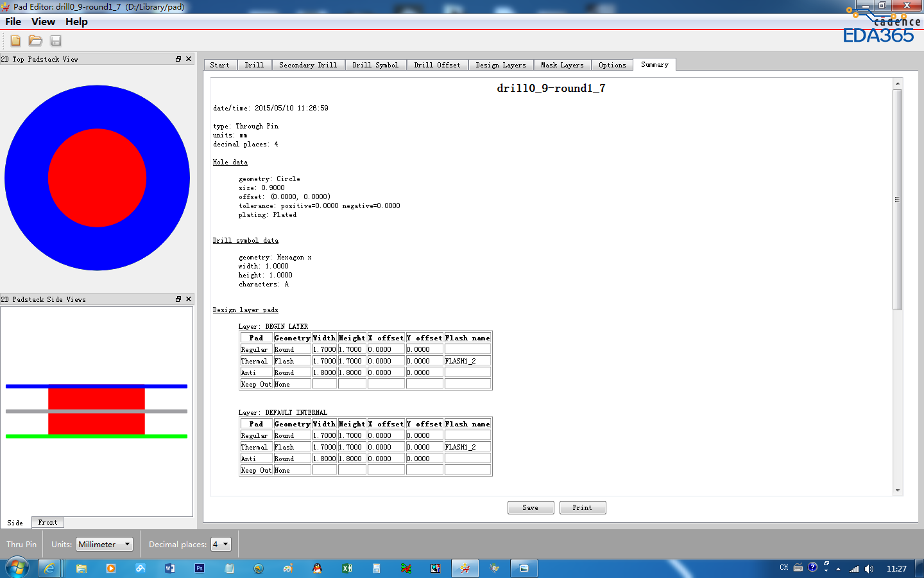
Task: Go to the Drill Symbol tab
Action: (375, 65)
